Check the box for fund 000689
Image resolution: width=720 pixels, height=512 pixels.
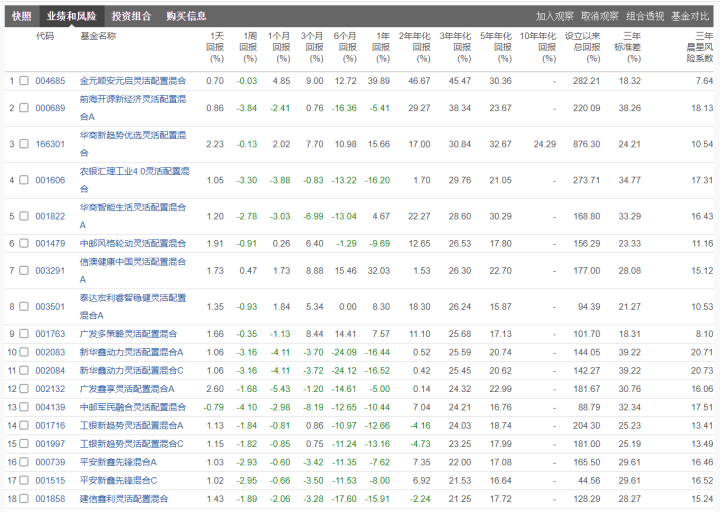(x=24, y=107)
